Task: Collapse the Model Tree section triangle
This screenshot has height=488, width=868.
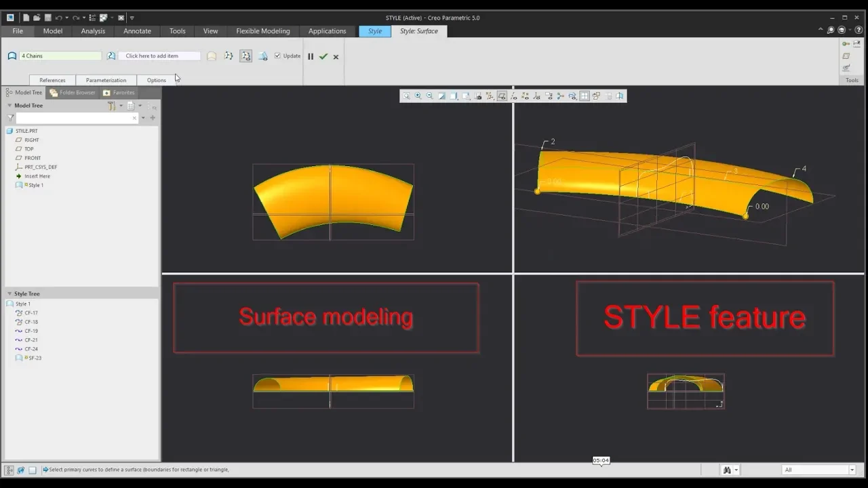Action: (9, 106)
